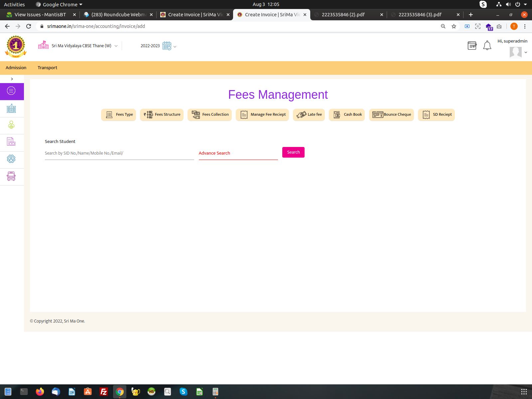Switch to View Issues MantisBT tab
The image size is (532, 399).
40,15
